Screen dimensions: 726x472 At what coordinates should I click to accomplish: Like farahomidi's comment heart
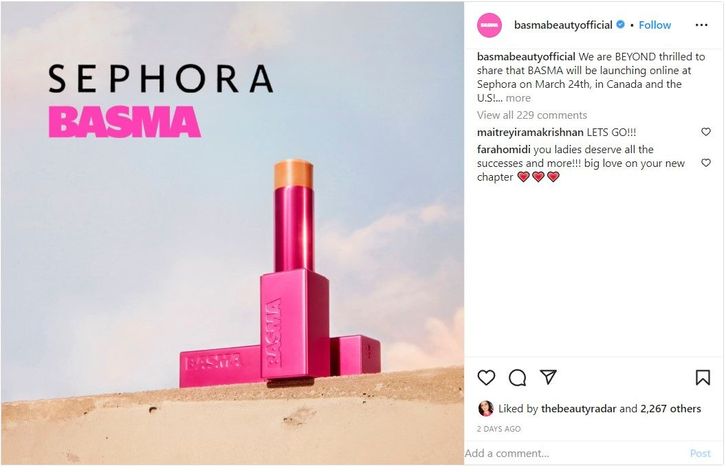point(706,163)
